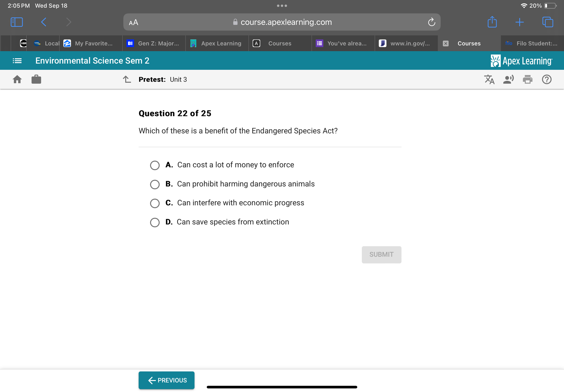The height and width of the screenshot is (392, 564).
Task: Click the address bar input field
Action: (x=282, y=22)
